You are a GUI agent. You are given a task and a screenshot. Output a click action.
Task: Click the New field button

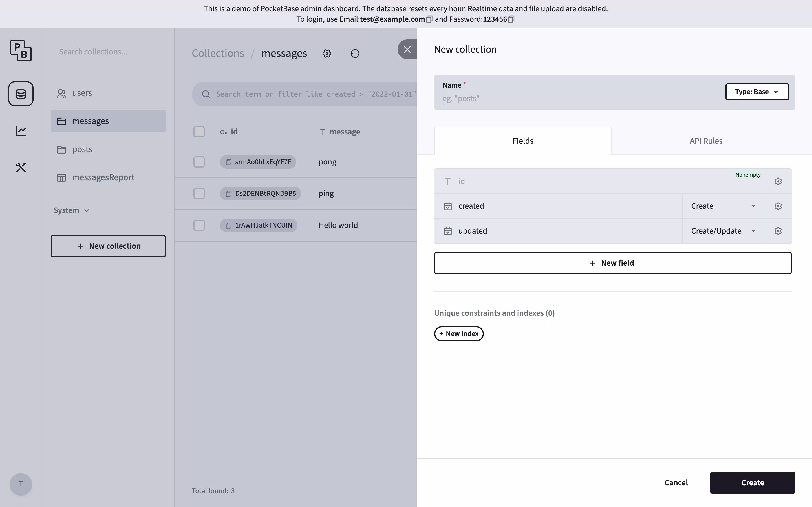613,263
